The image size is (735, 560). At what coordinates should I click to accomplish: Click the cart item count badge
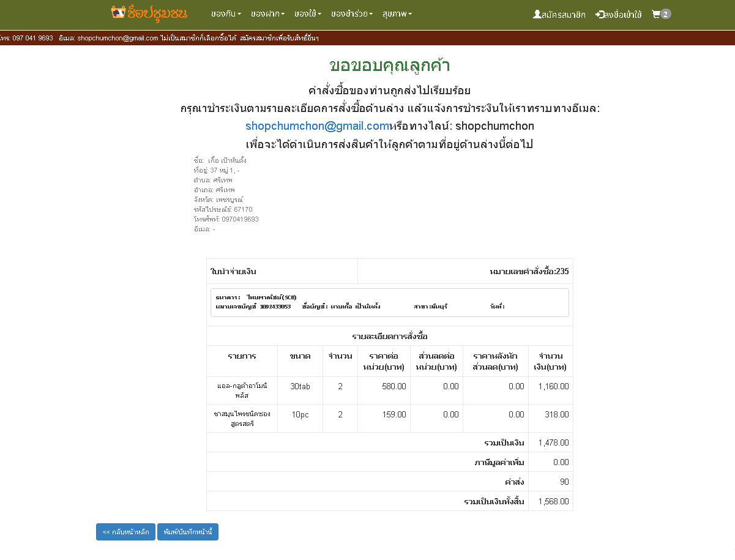click(x=666, y=14)
